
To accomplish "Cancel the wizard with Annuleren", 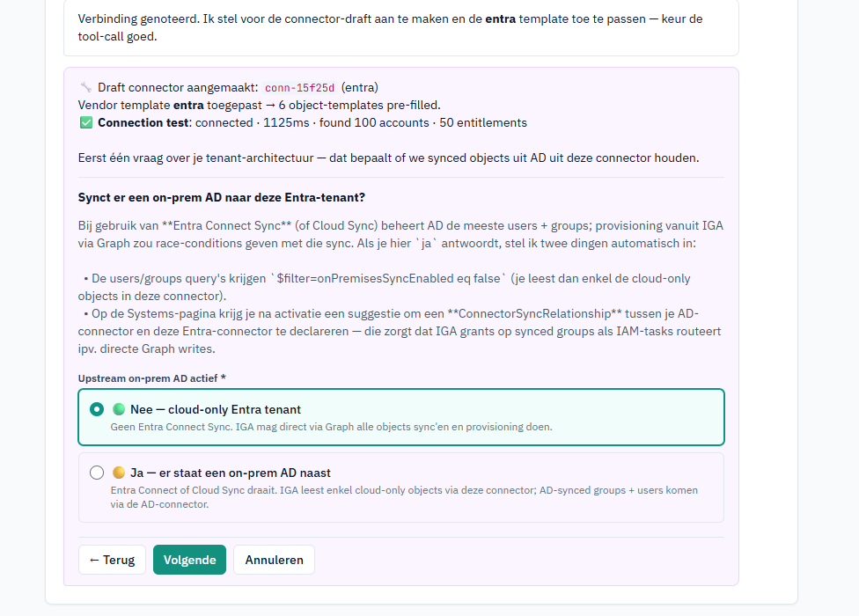I will [274, 560].
